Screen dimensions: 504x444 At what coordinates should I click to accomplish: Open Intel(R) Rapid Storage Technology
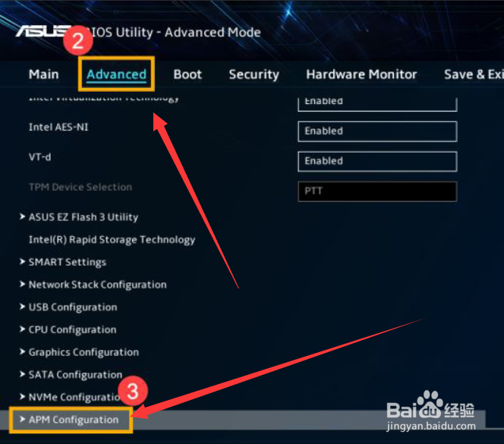pyautogui.click(x=112, y=240)
